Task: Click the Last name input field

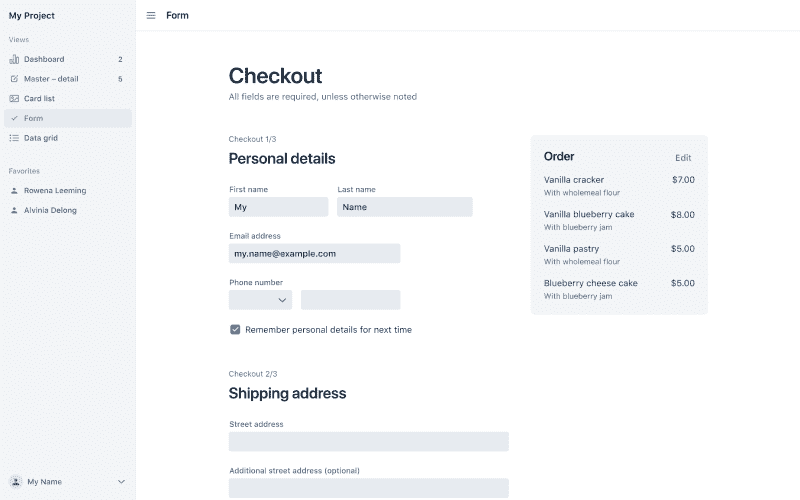Action: (x=404, y=207)
